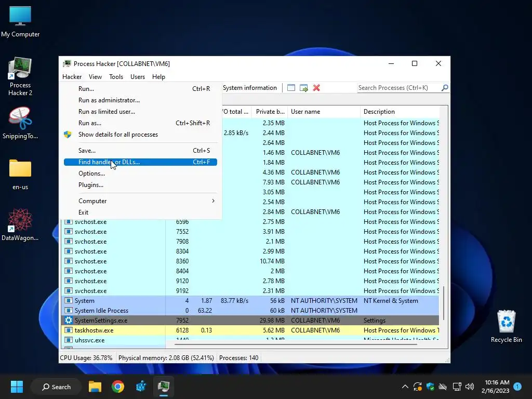Click Physical memory status bar entry

click(x=166, y=358)
